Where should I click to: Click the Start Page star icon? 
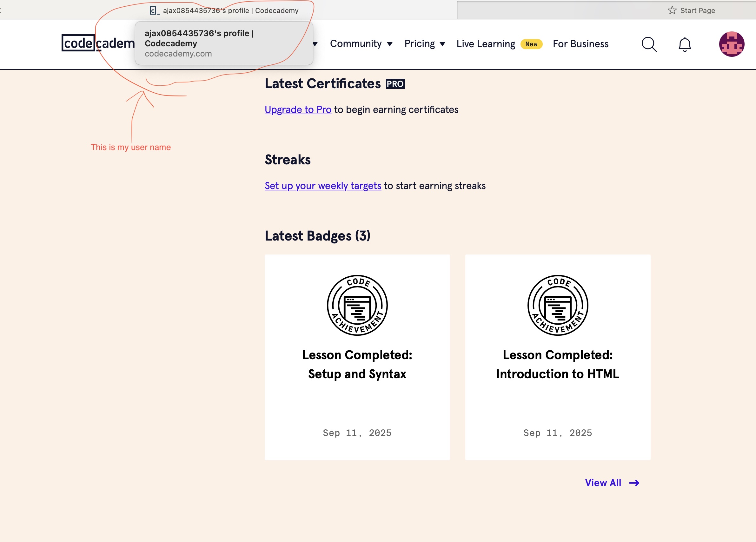coord(672,10)
